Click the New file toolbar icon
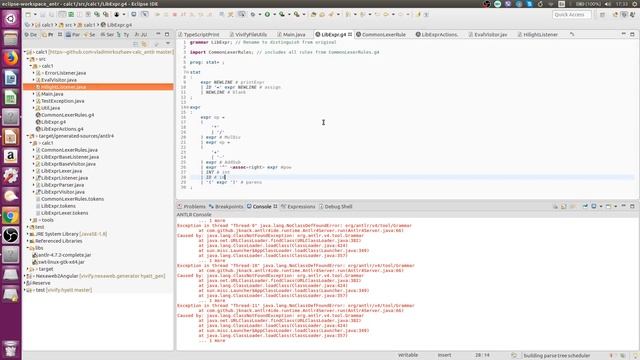This screenshot has width=640, height=360. pos(28,14)
